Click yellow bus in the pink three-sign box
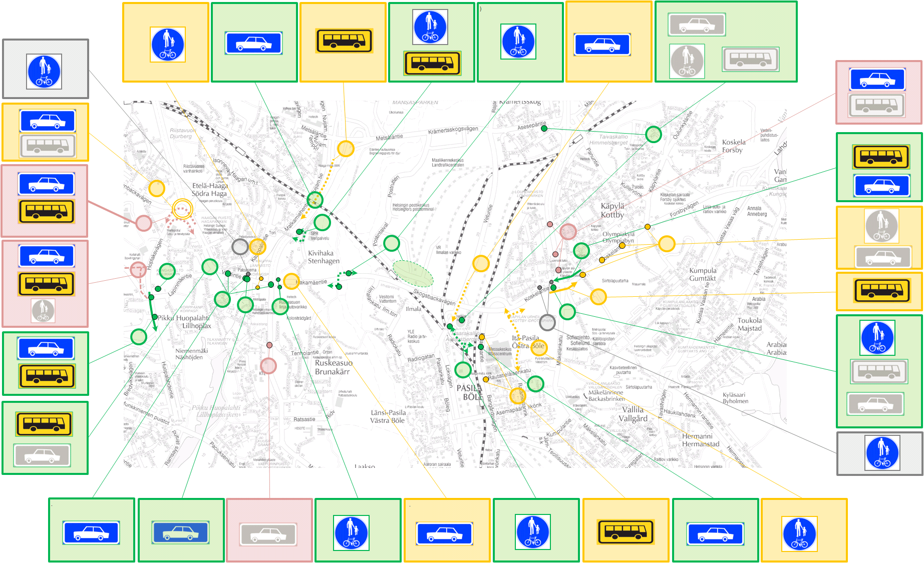924x563 pixels. click(x=47, y=284)
